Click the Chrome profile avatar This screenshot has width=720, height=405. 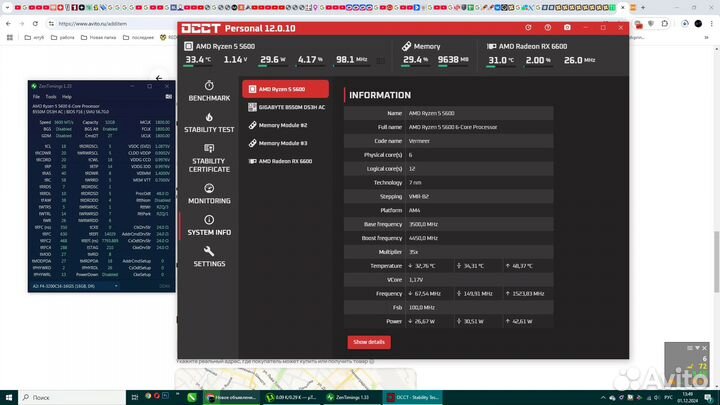pyautogui.click(x=698, y=23)
